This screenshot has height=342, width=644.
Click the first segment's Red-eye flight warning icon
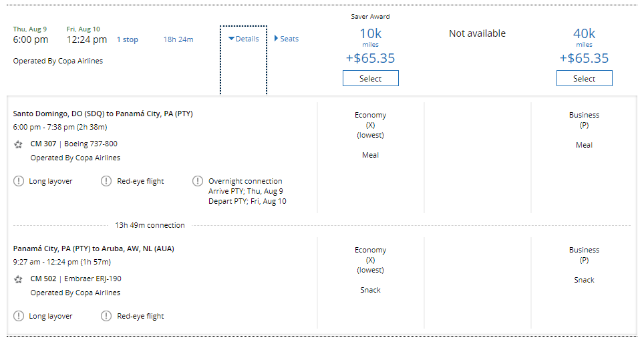[106, 181]
